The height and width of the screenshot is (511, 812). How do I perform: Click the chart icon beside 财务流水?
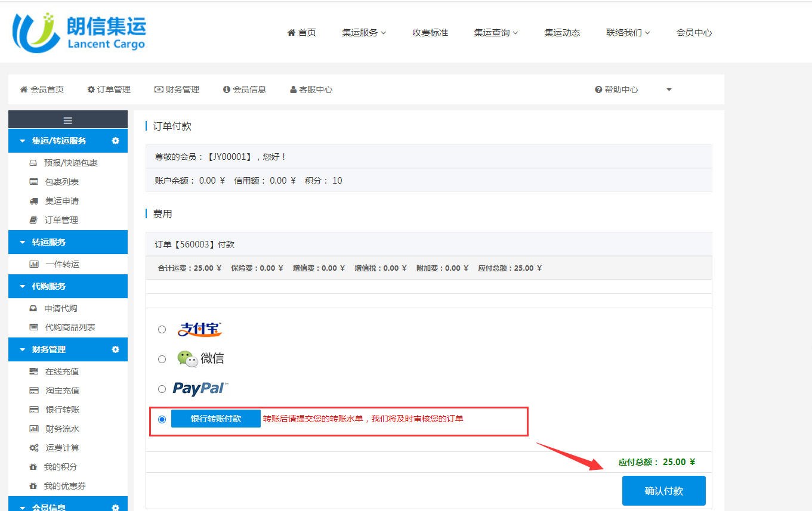(x=33, y=429)
